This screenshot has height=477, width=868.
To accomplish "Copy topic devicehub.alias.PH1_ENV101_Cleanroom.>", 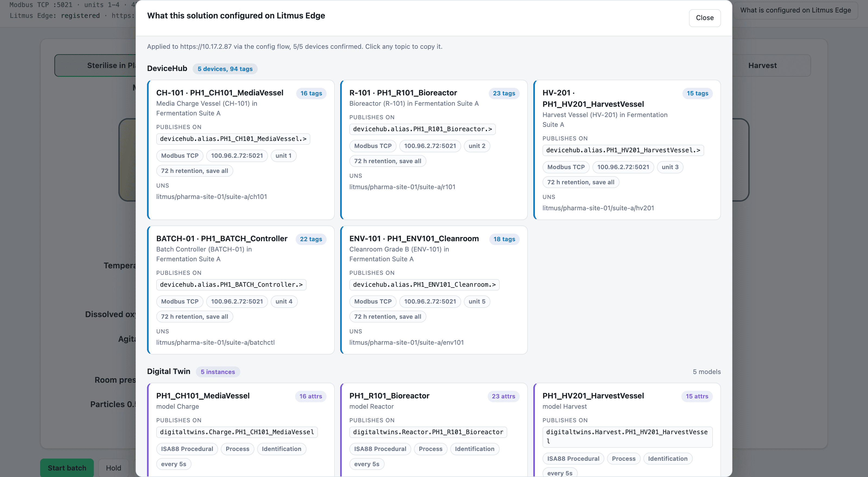I will pos(424,285).
